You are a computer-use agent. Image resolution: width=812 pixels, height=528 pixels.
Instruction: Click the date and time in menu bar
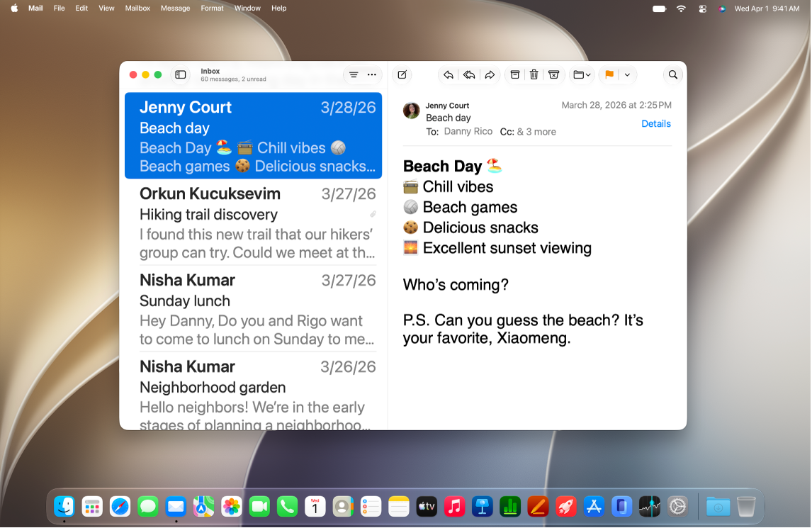767,9
